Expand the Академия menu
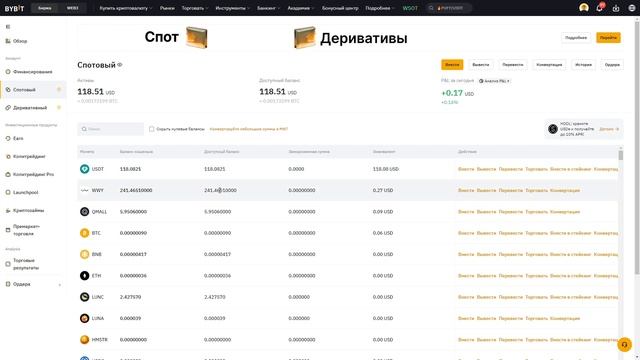This screenshot has height=360, width=640. [x=301, y=8]
